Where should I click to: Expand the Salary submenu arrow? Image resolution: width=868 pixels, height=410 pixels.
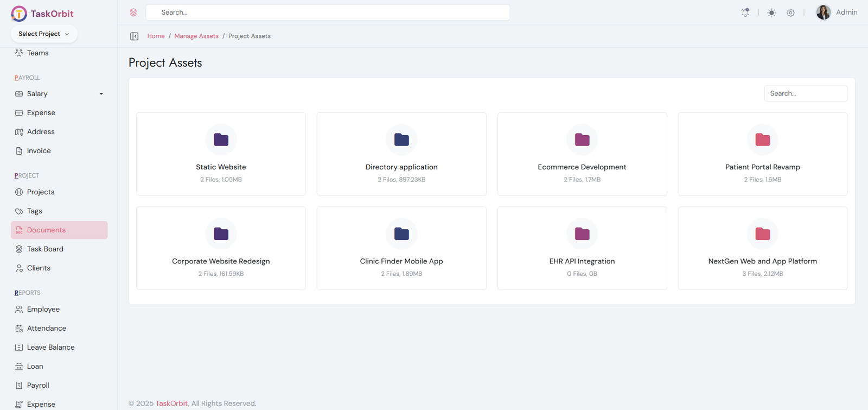pyautogui.click(x=101, y=94)
